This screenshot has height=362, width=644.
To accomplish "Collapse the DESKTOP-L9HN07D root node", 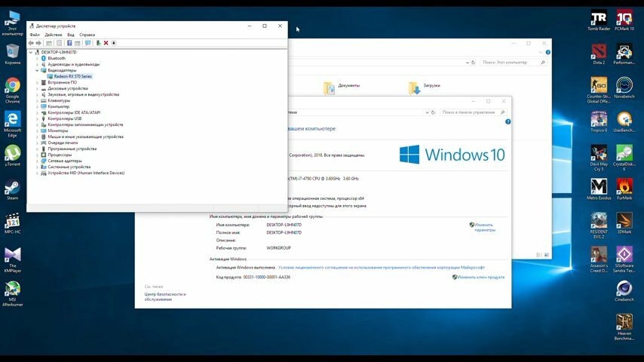I will (x=31, y=52).
